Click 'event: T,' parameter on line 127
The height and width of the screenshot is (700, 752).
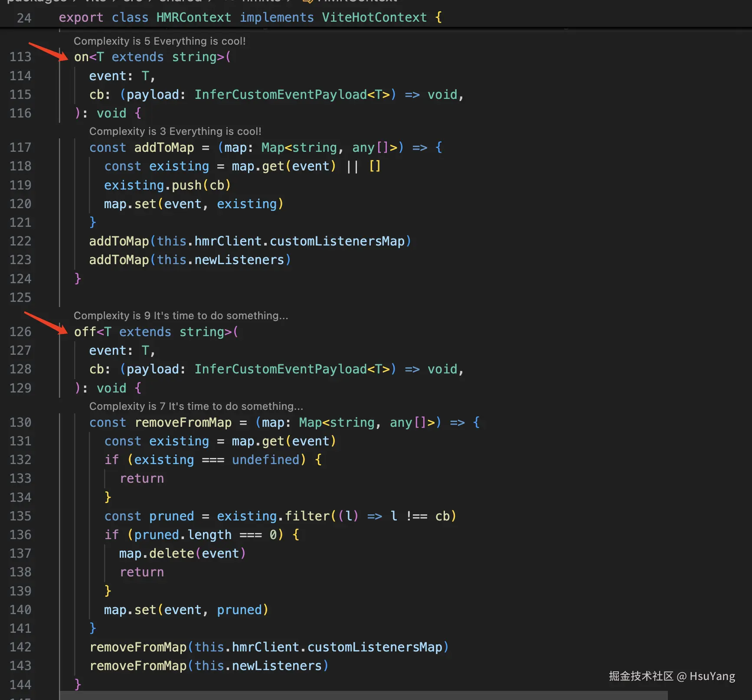[x=122, y=351]
